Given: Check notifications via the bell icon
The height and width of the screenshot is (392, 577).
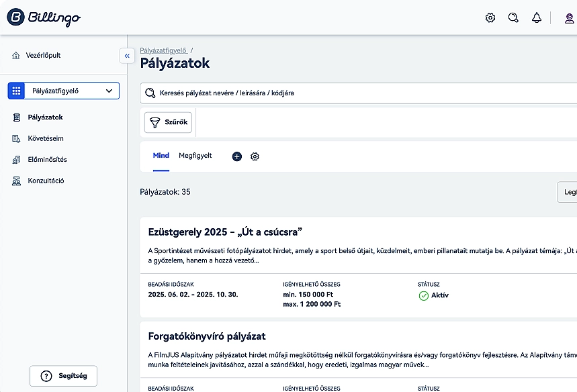Looking at the screenshot, I should [x=537, y=17].
